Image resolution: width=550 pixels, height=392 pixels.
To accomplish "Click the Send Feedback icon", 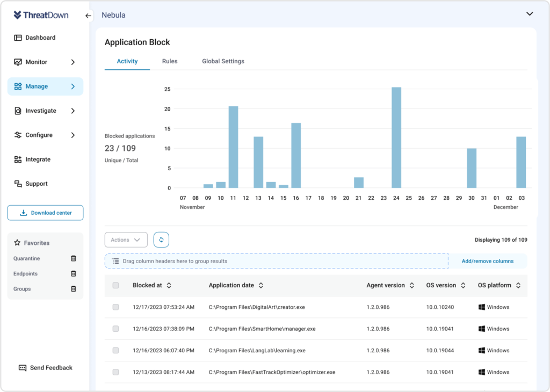I will pyautogui.click(x=23, y=368).
